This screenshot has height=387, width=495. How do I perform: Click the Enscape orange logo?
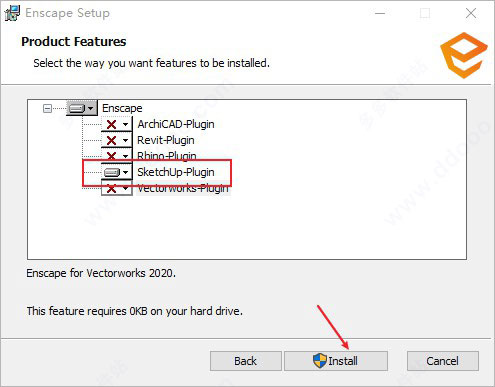coord(464,56)
